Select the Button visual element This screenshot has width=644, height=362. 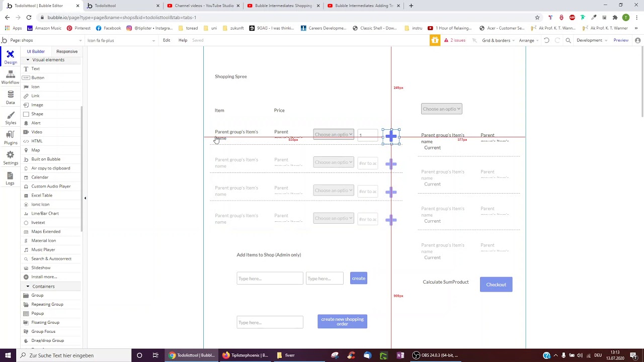pos(38,78)
